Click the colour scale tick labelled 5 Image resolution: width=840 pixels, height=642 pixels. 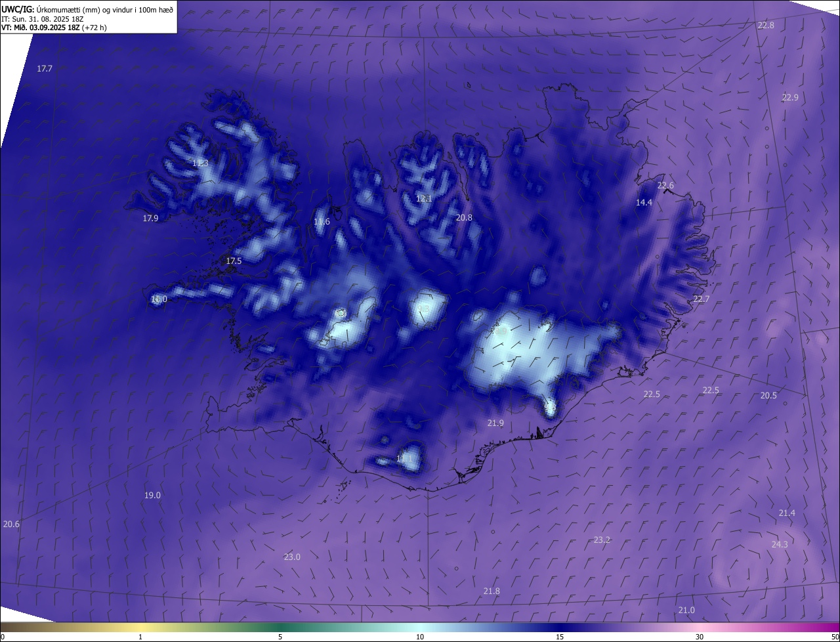280,637
